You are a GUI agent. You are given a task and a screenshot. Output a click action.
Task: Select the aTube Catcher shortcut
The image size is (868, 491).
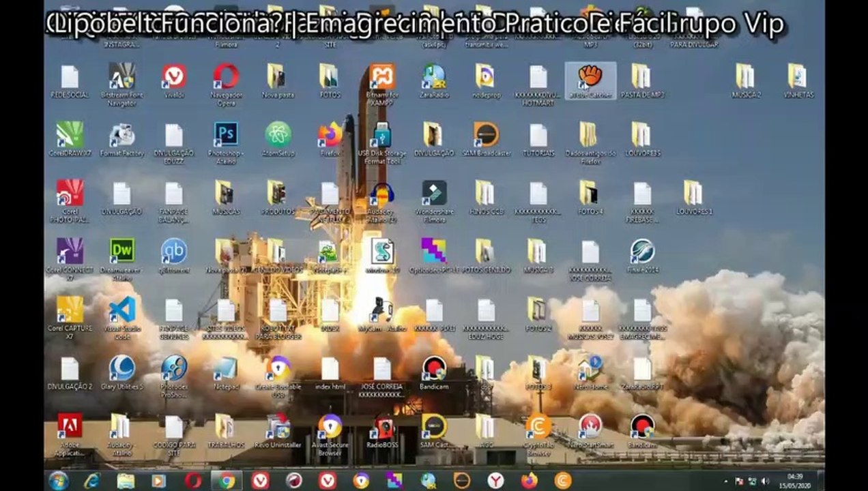point(590,81)
